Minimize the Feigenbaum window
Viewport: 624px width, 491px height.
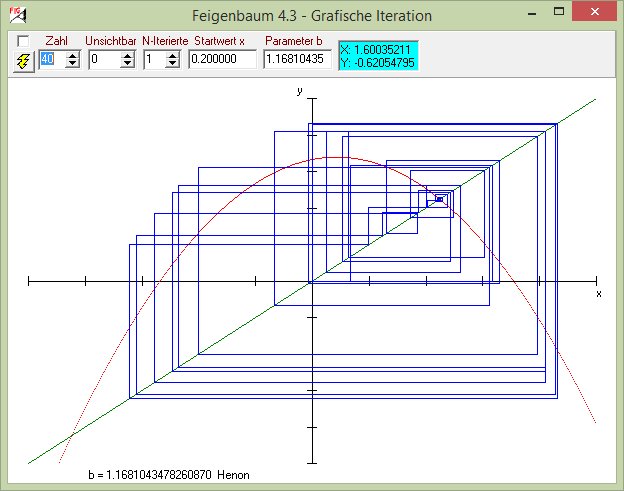(x=532, y=13)
